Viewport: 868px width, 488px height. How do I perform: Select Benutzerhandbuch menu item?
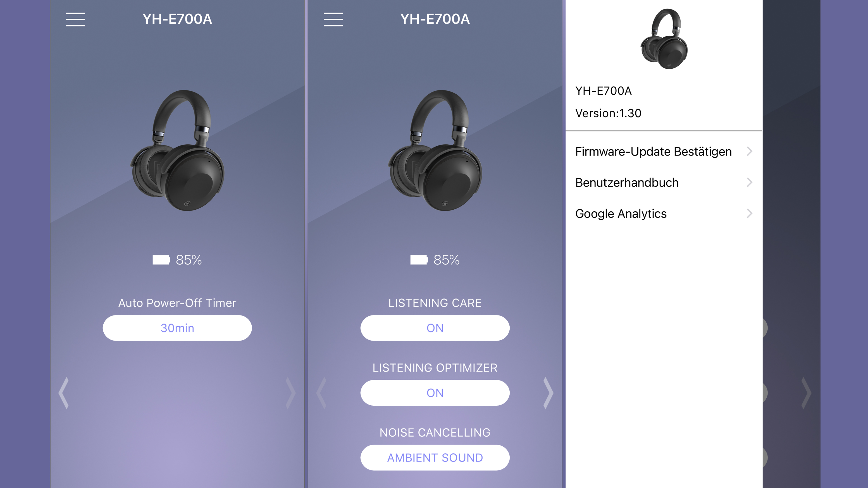pyautogui.click(x=664, y=183)
